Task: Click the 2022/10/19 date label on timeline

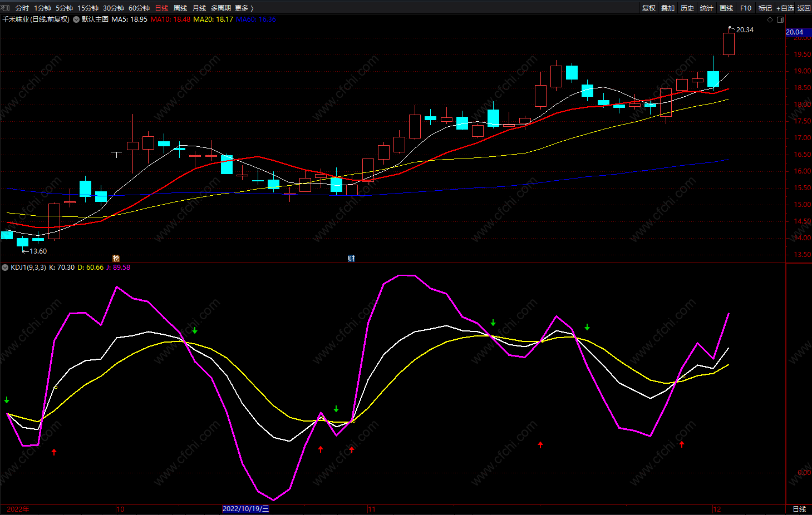Action: [245, 509]
